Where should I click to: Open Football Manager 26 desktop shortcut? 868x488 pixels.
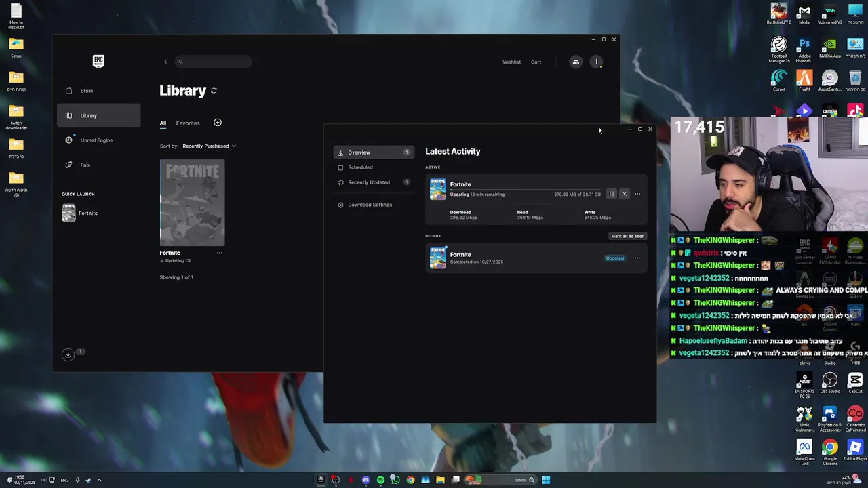click(778, 49)
